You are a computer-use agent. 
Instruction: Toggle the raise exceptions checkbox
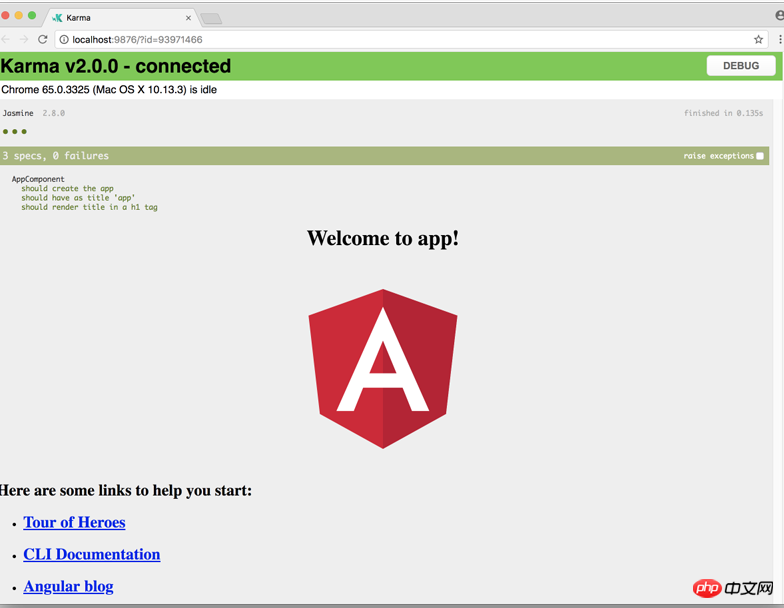point(760,156)
